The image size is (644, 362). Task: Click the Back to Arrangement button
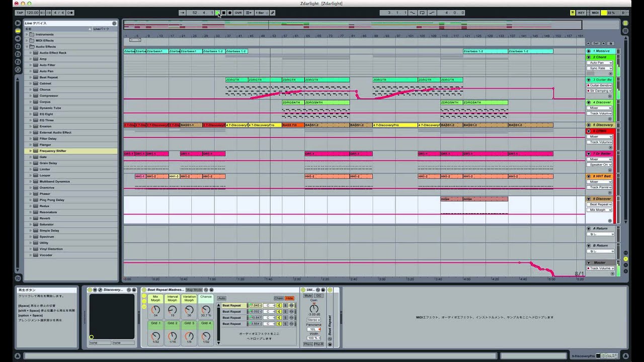pyautogui.click(x=249, y=13)
